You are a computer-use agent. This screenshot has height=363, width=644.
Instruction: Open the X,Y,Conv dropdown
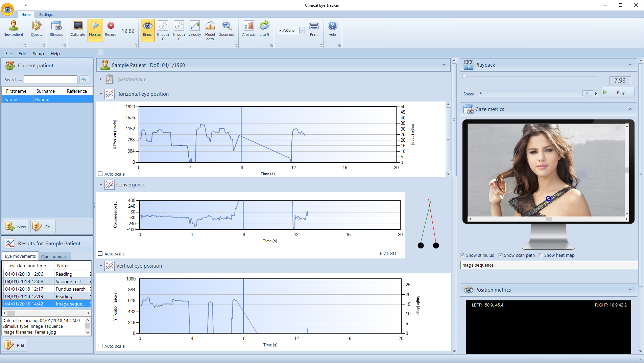click(302, 30)
